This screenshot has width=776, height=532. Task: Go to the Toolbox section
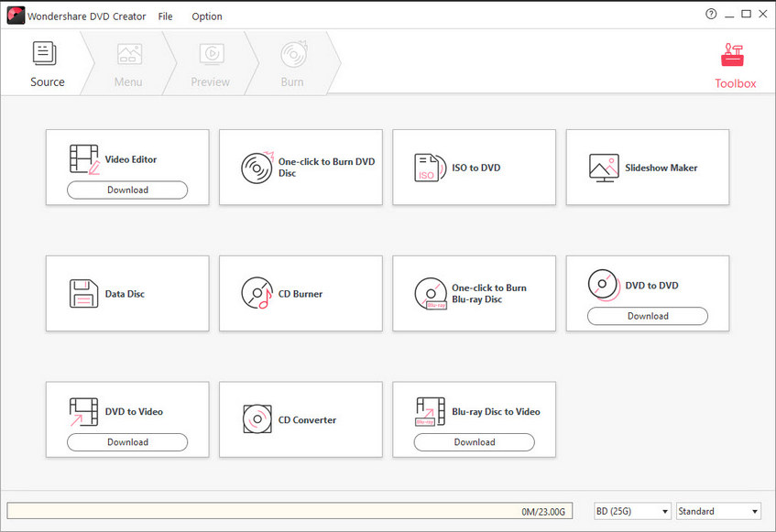[x=735, y=62]
